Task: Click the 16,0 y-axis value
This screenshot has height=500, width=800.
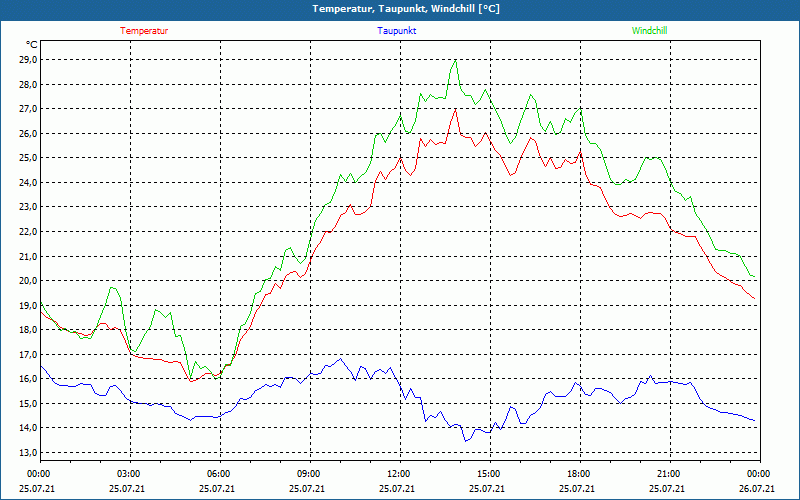Action: tap(29, 379)
